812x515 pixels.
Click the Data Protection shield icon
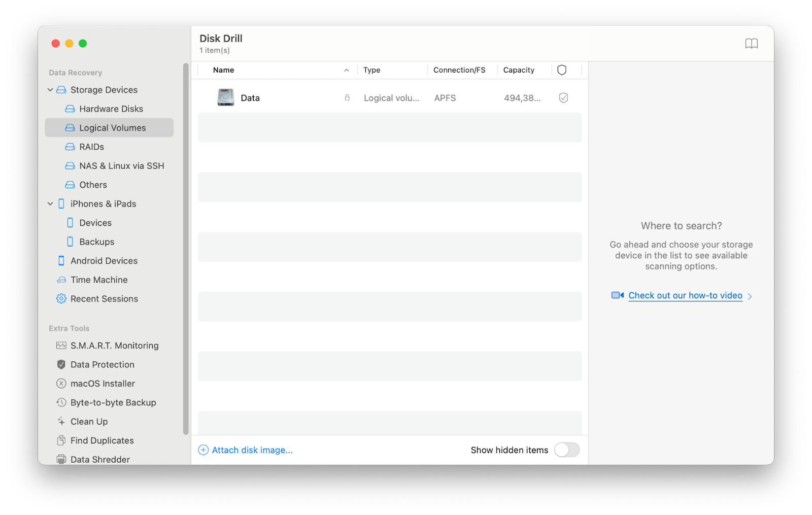pos(61,364)
